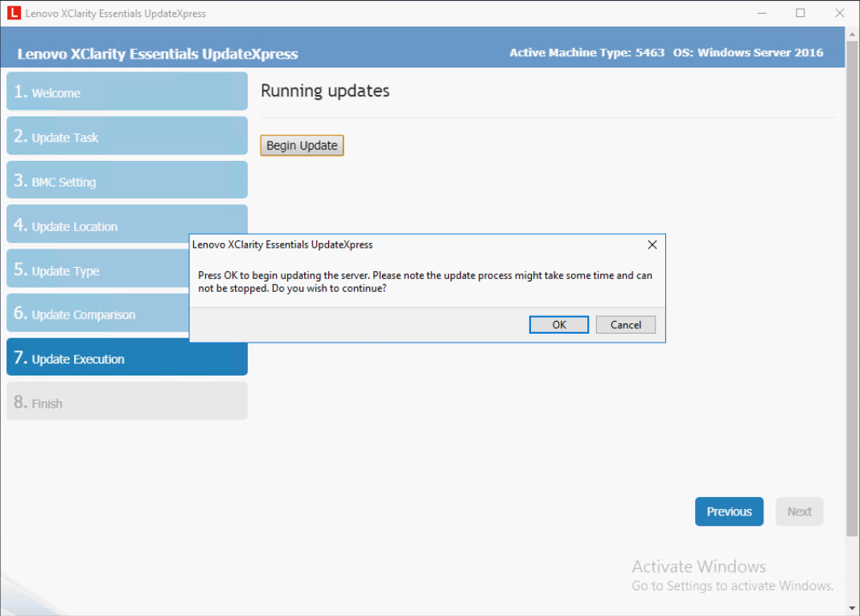Minimize the UpdateXpress window
Viewport: 860px width, 616px height.
pyautogui.click(x=763, y=13)
